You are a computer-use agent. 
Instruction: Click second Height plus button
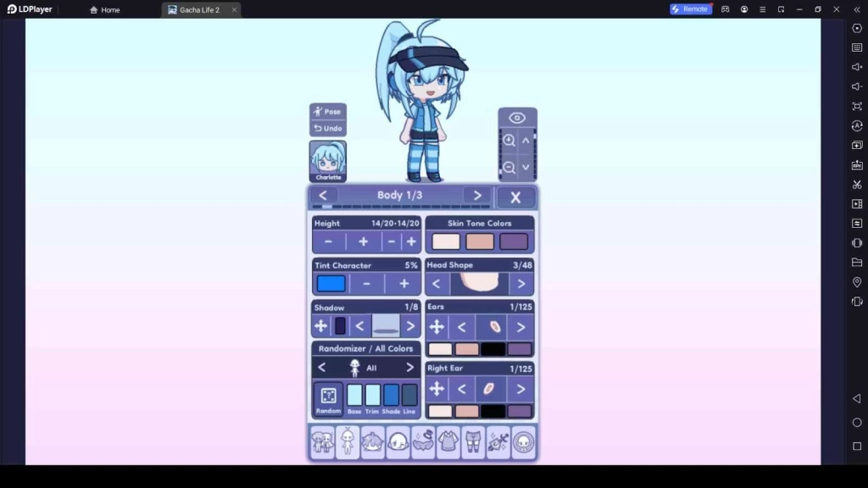point(411,241)
